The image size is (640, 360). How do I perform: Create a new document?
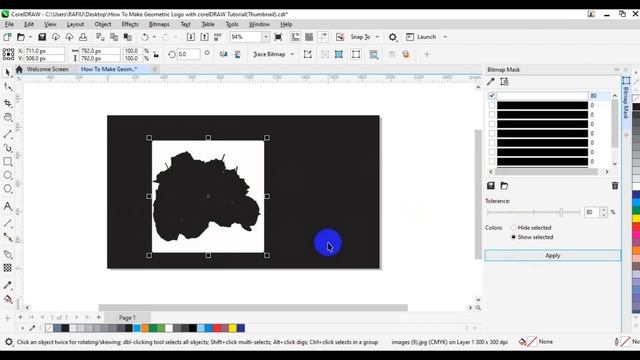(x=7, y=37)
